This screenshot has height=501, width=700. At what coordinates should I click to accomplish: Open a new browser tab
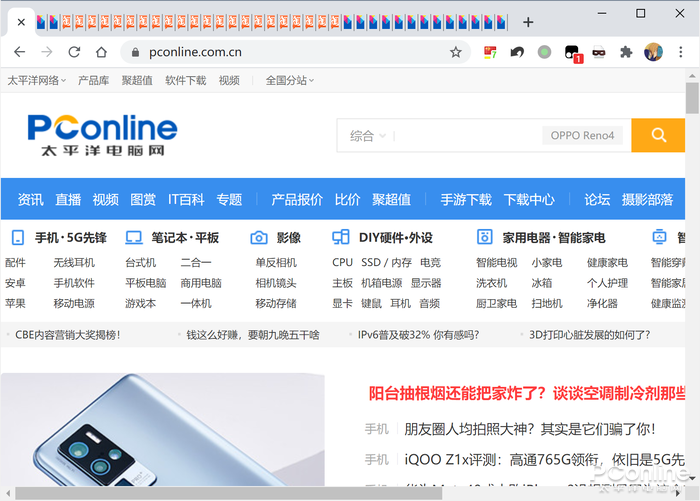(x=528, y=22)
